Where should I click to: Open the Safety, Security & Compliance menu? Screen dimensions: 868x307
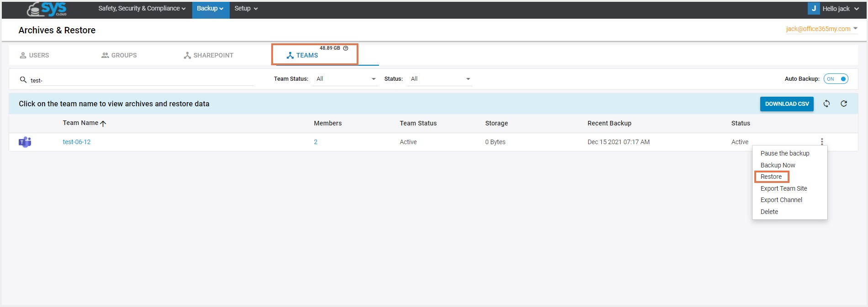142,9
